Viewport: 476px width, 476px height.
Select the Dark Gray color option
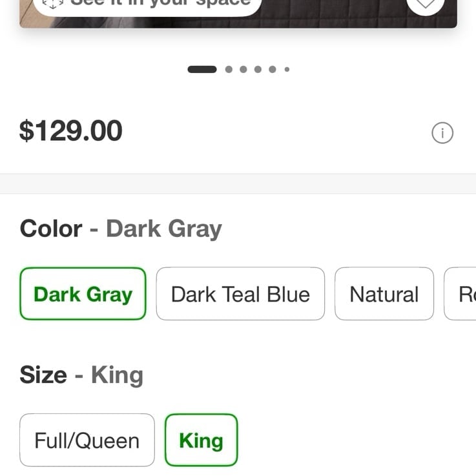click(83, 294)
